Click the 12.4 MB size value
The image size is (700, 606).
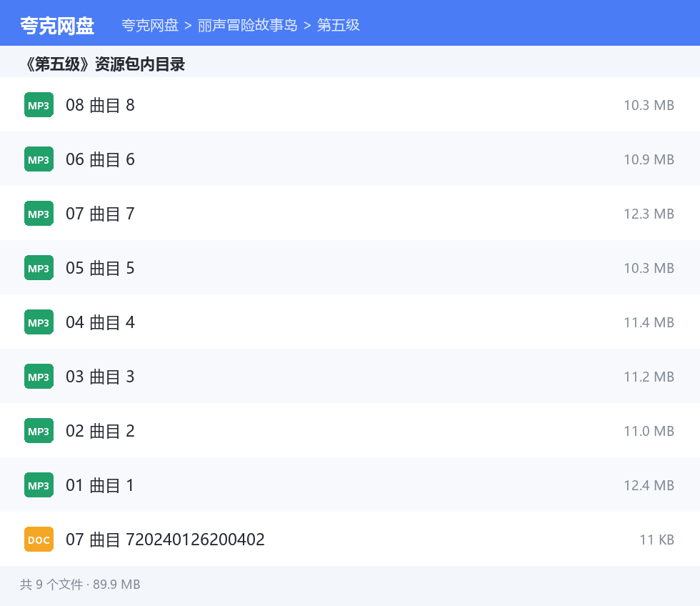click(x=649, y=485)
